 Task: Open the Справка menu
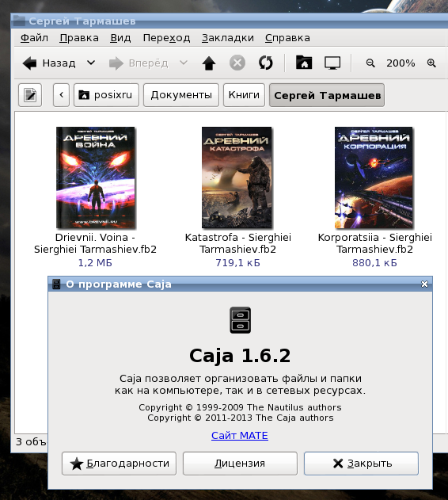click(287, 38)
